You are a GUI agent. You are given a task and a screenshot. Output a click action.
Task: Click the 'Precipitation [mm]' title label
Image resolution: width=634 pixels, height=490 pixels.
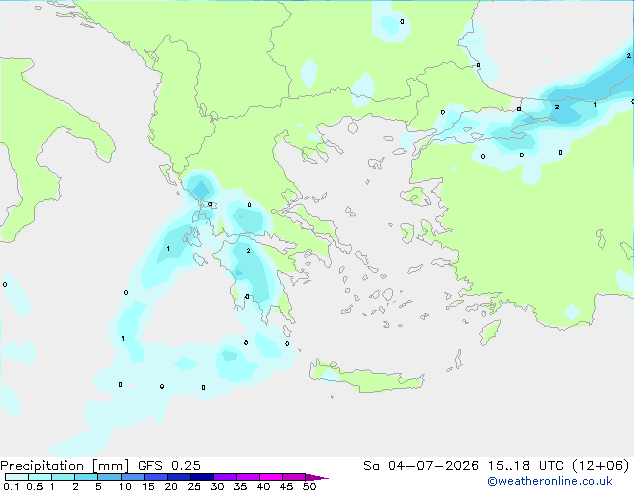(64, 466)
